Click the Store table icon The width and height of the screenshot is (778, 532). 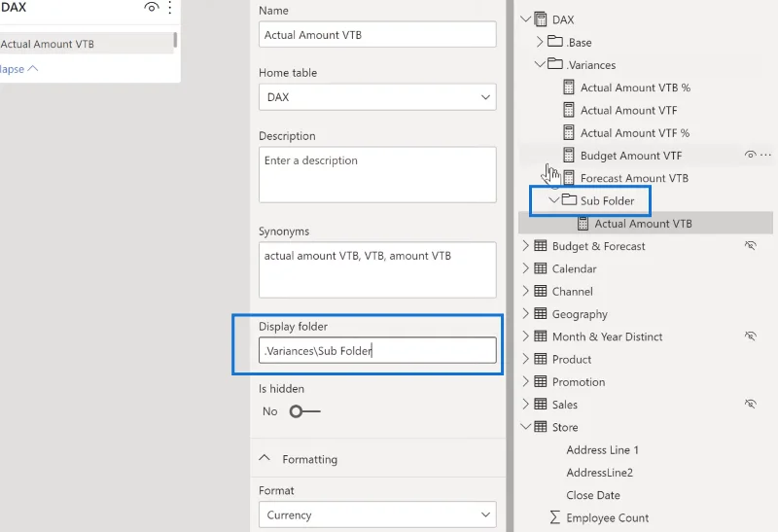pos(541,427)
